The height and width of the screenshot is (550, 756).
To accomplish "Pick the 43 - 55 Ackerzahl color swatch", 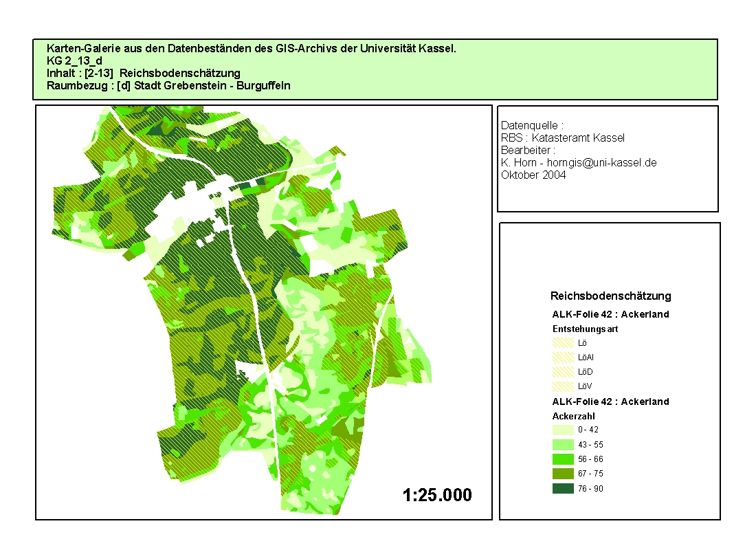I will [x=563, y=445].
